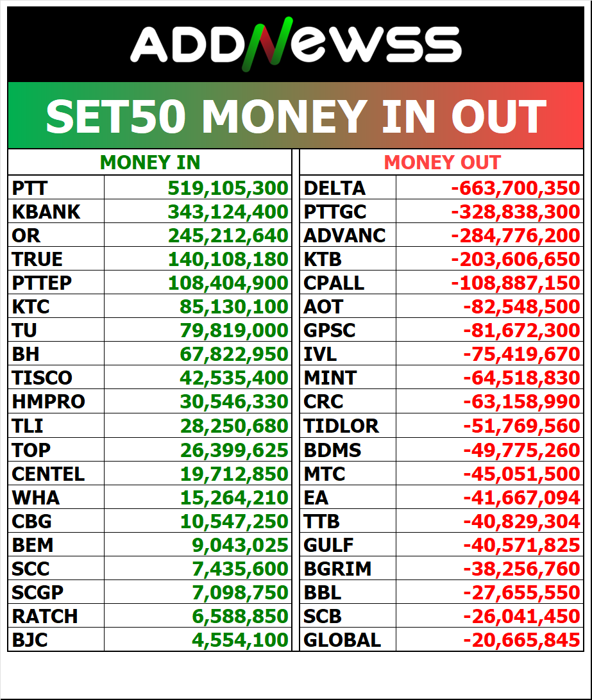
Task: Click the PTT stock symbol
Action: 30,188
